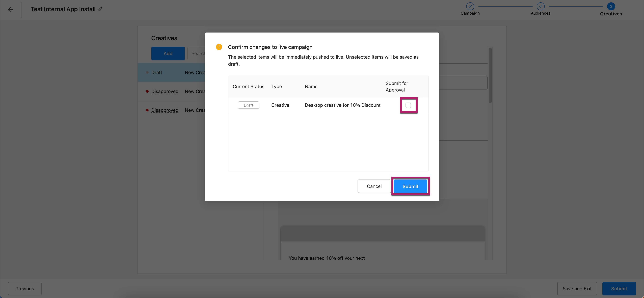Click the Submit for Approval column header
This screenshot has height=298, width=644.
[397, 86]
